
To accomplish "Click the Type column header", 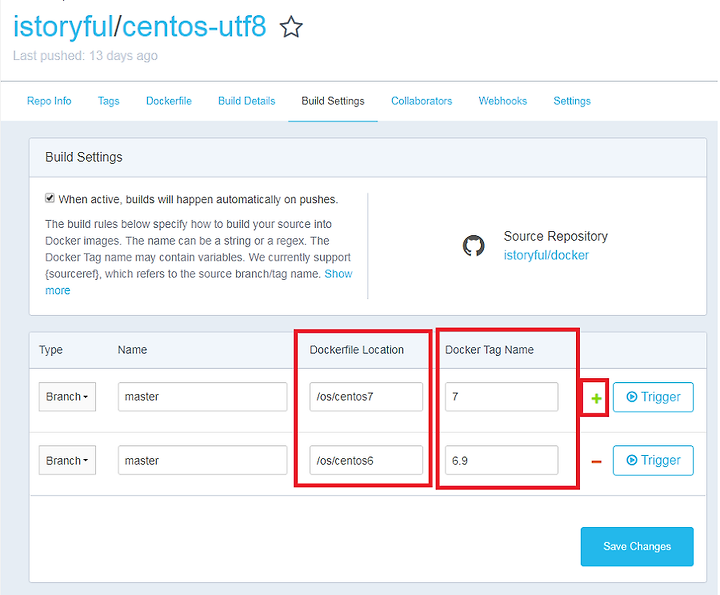I will (x=51, y=350).
